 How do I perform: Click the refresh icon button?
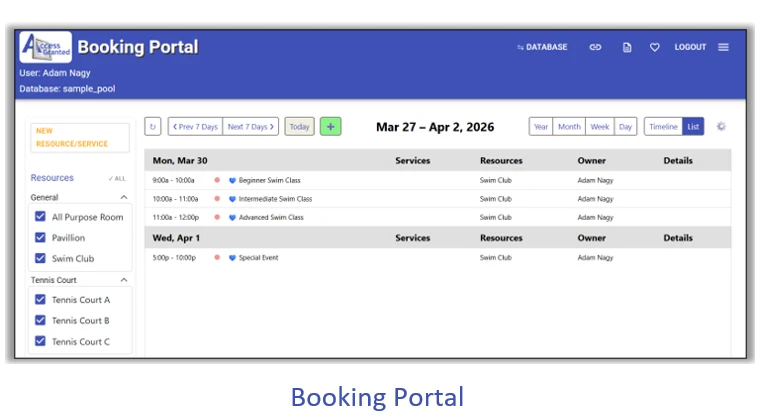153,127
